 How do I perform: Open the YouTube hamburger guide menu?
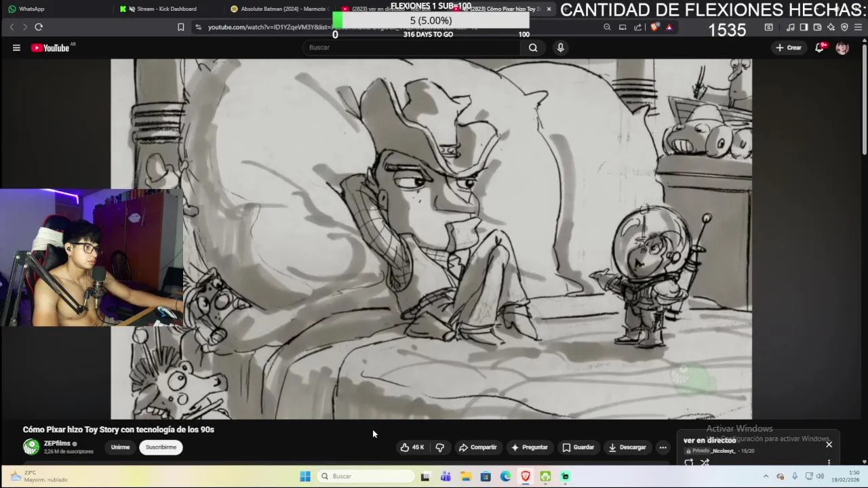tap(16, 47)
